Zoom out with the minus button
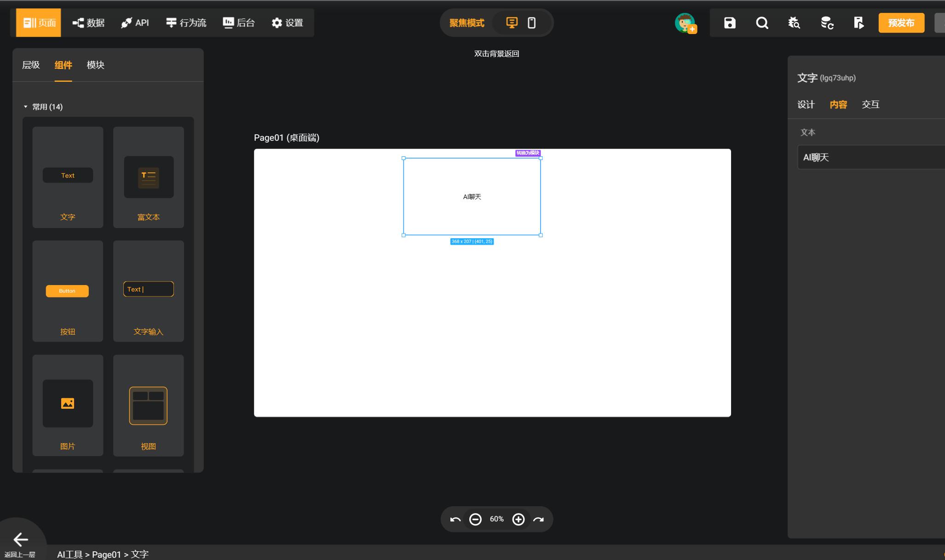This screenshot has width=945, height=560. pos(475,520)
